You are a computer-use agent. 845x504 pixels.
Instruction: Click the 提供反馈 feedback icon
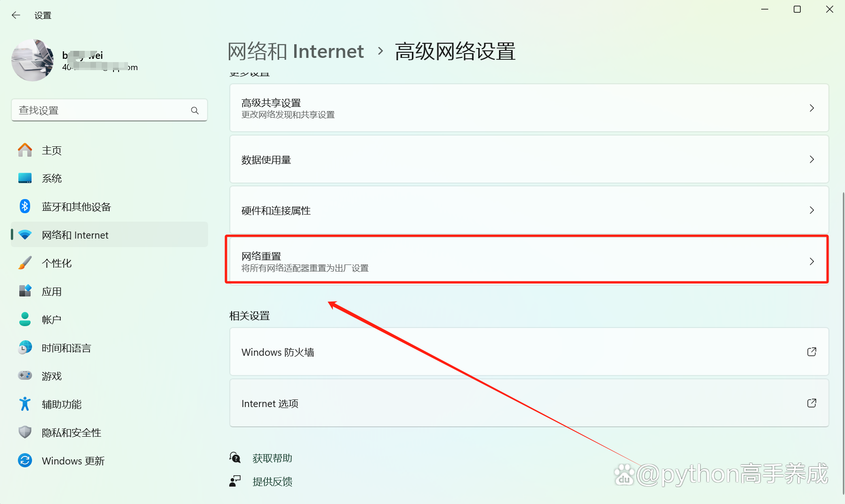pyautogui.click(x=235, y=481)
